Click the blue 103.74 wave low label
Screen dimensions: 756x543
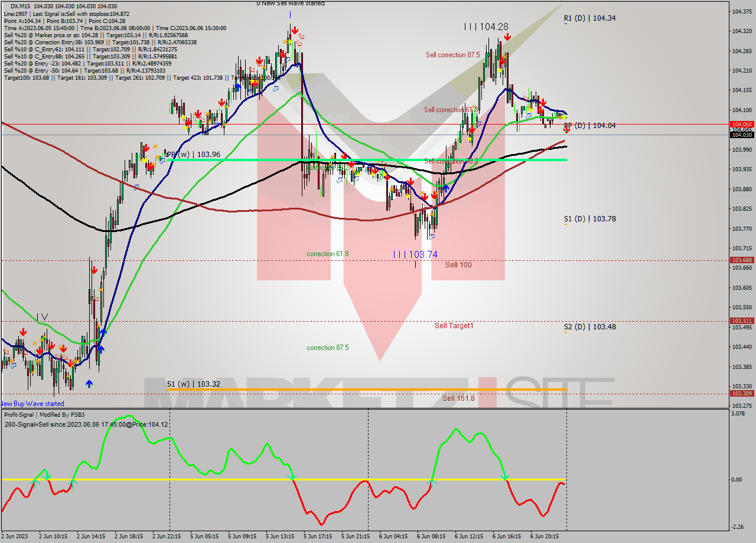point(416,254)
